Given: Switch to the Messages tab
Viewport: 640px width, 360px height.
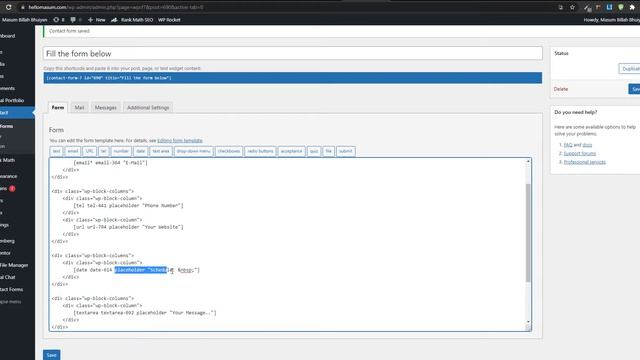Looking at the screenshot, I should (x=106, y=107).
